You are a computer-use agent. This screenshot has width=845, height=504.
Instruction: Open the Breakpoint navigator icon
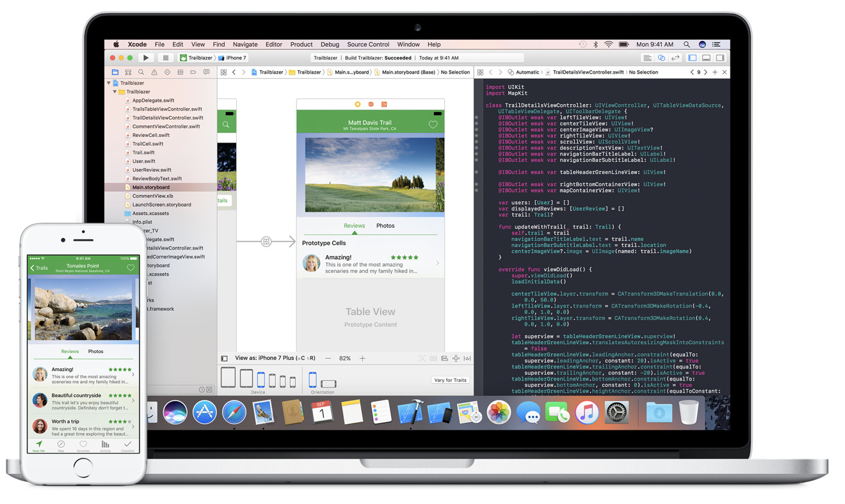(x=193, y=72)
